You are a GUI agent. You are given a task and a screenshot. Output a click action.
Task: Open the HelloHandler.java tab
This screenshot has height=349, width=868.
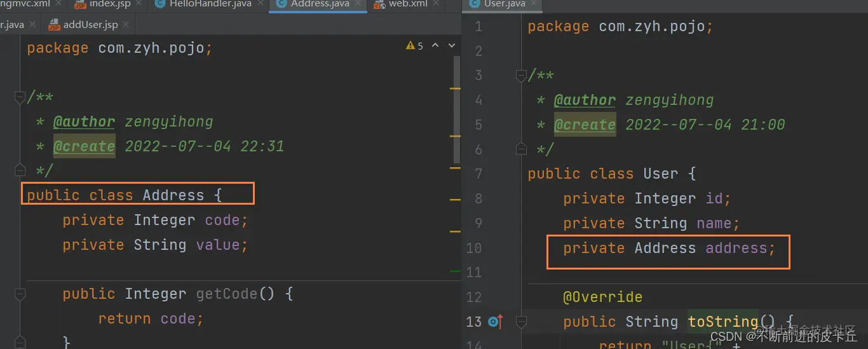pyautogui.click(x=210, y=4)
